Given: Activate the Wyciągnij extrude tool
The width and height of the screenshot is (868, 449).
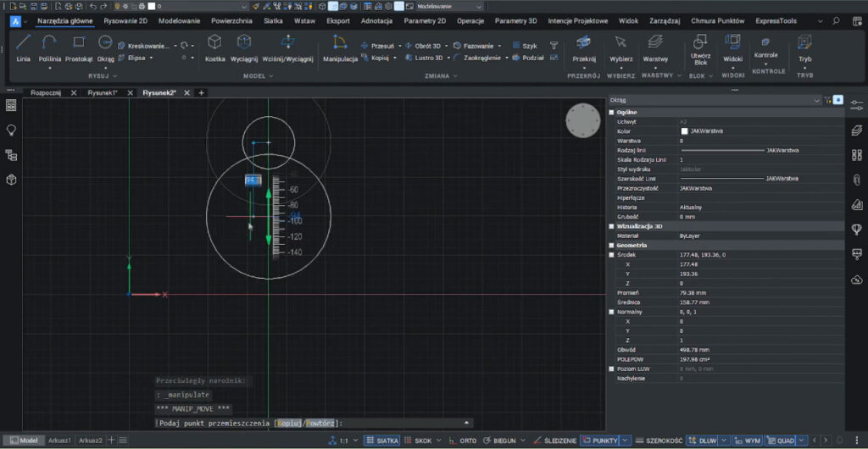Looking at the screenshot, I should point(244,48).
